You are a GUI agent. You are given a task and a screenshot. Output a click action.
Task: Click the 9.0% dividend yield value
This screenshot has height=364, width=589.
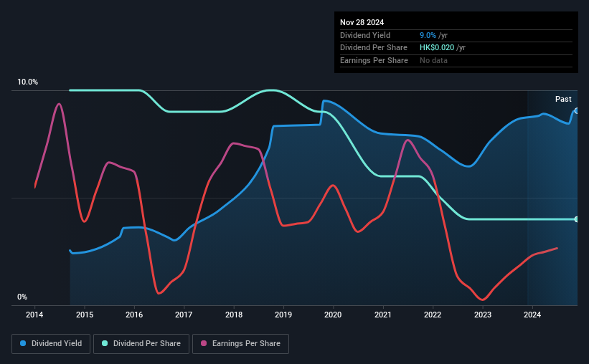click(428, 35)
